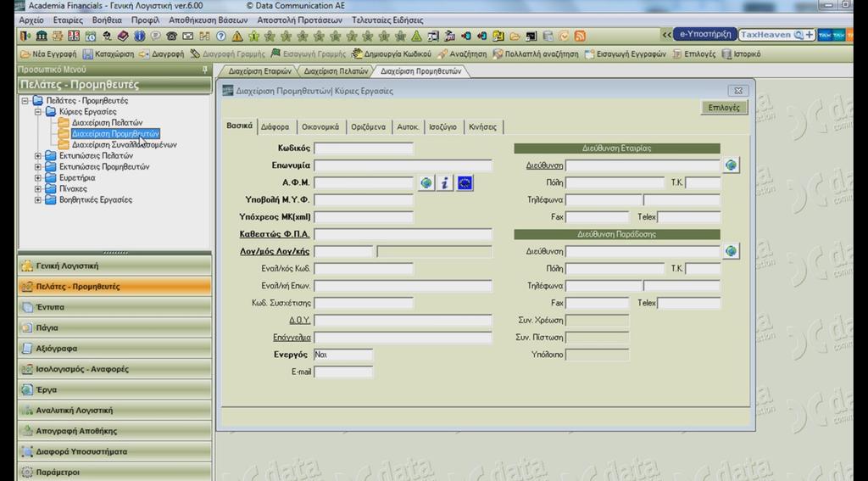This screenshot has height=481, width=868.
Task: Open the Εταιρίες menu
Action: coord(68,20)
